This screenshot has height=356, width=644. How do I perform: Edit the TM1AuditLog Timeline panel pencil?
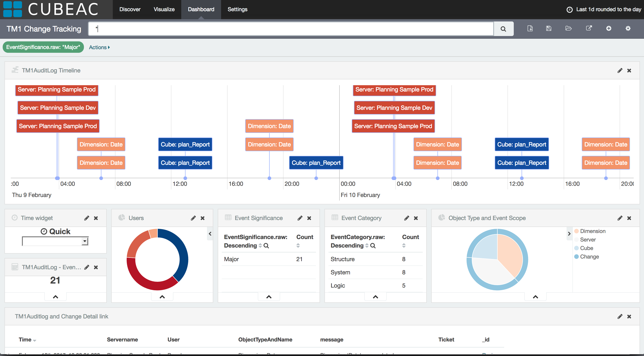click(620, 71)
